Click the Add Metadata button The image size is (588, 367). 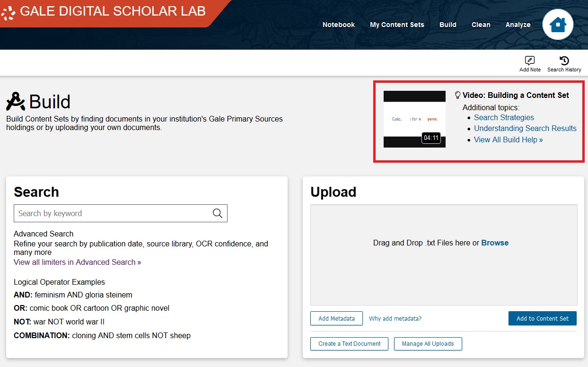(x=336, y=318)
